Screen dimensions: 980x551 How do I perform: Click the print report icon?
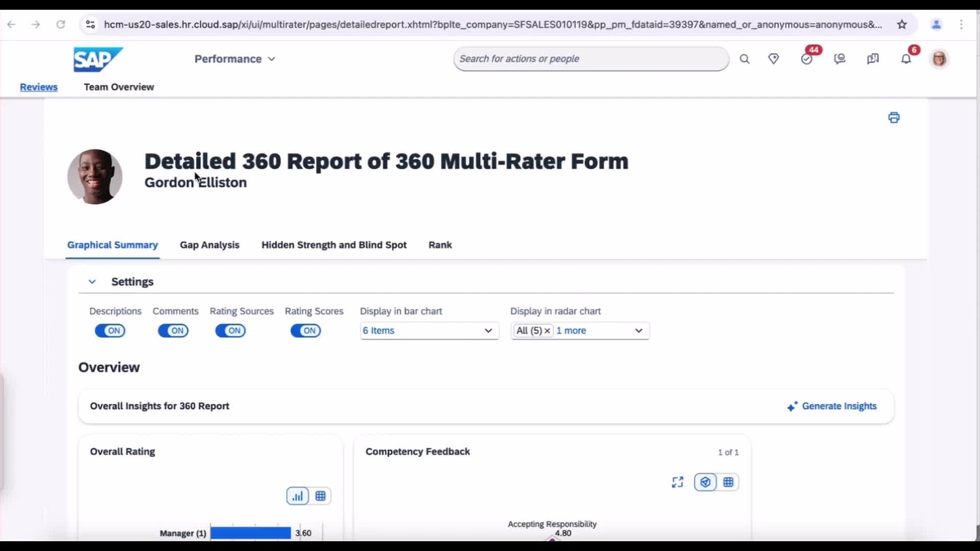point(893,118)
